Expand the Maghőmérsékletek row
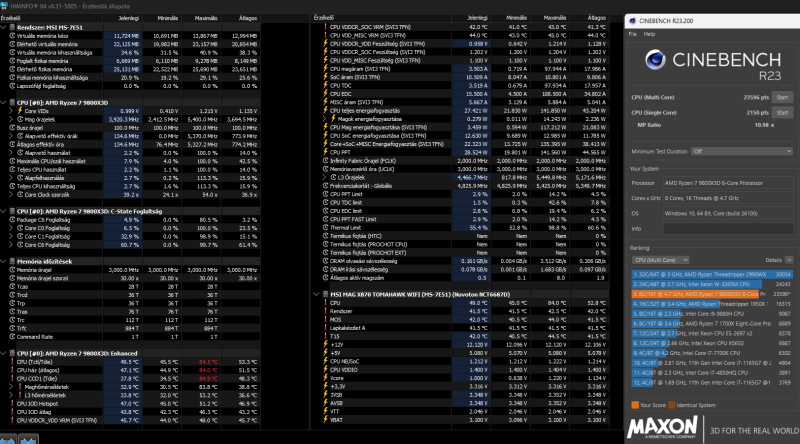The width and height of the screenshot is (800, 444). pyautogui.click(x=12, y=387)
